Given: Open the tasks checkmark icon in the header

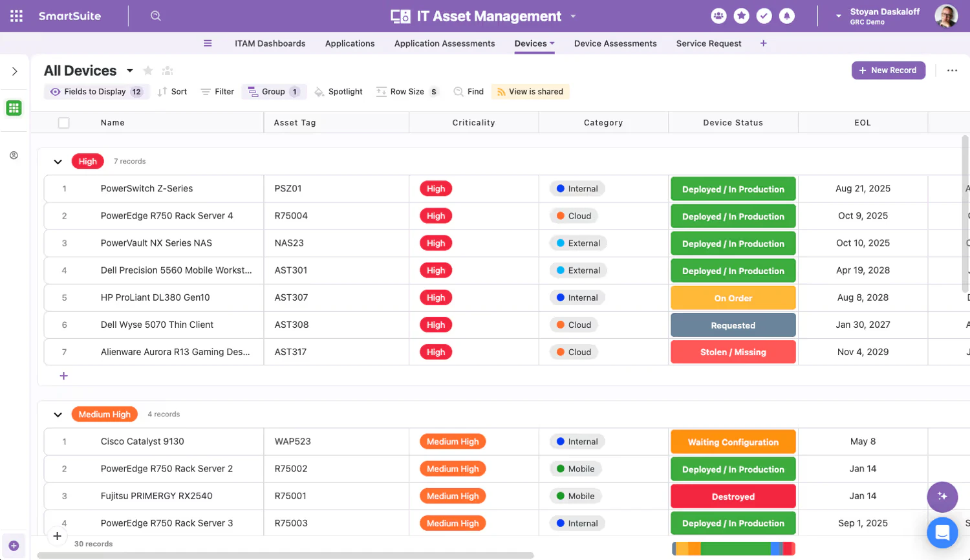Looking at the screenshot, I should (764, 16).
